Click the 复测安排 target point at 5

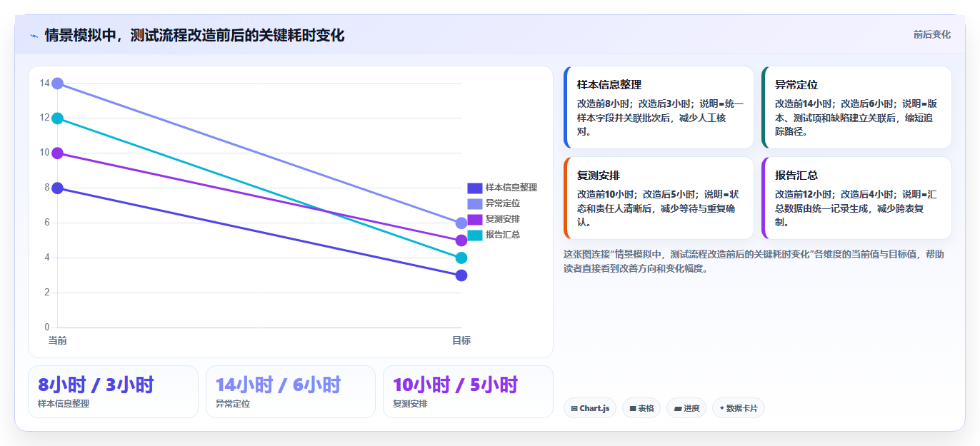click(461, 240)
